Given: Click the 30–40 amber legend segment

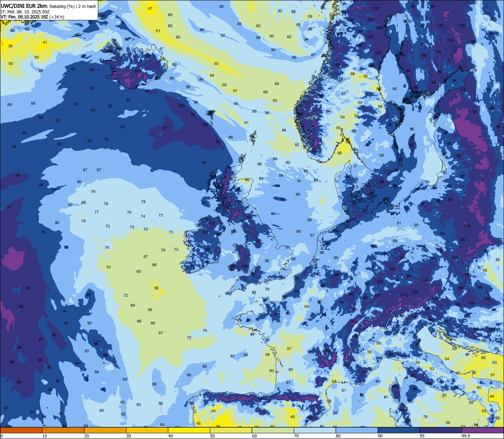Looking at the screenshot, I should [x=147, y=430].
